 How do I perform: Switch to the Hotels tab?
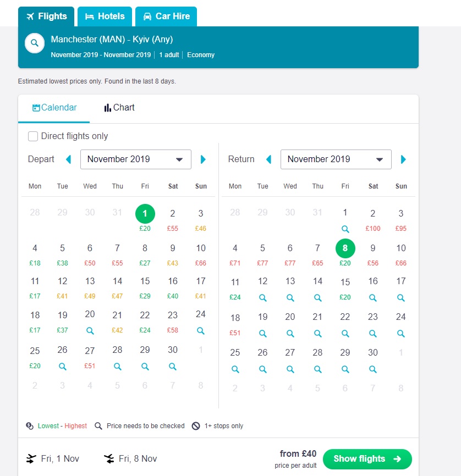[x=105, y=16]
